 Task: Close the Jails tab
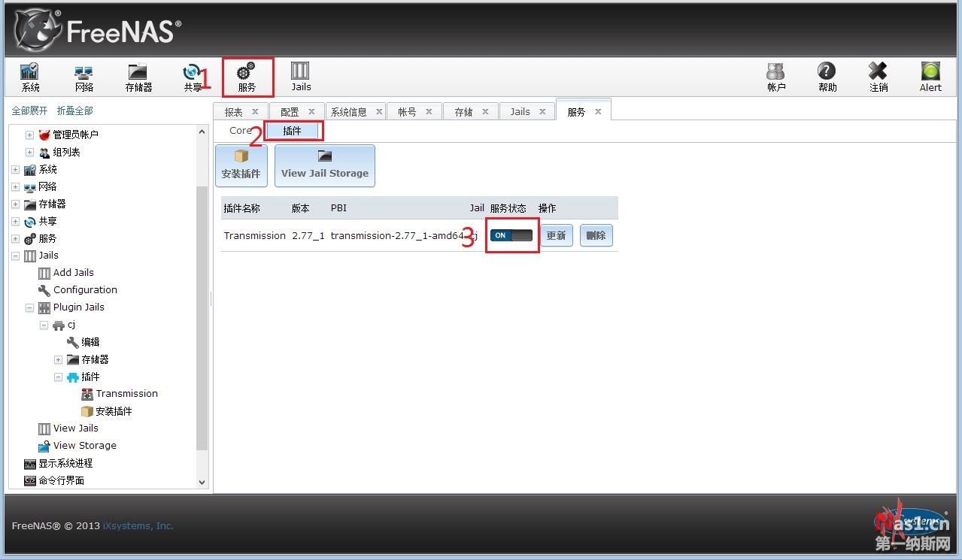[542, 111]
